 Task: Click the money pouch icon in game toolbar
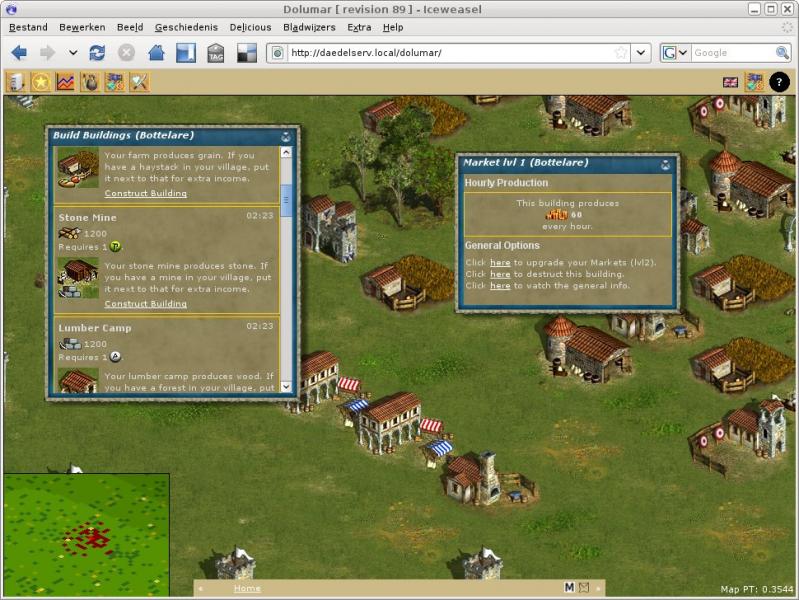click(90, 82)
